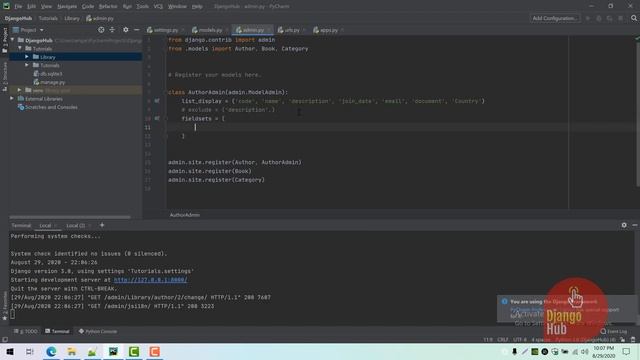Open the Event Log in status bar
The image size is (640, 360).
[x=613, y=331]
